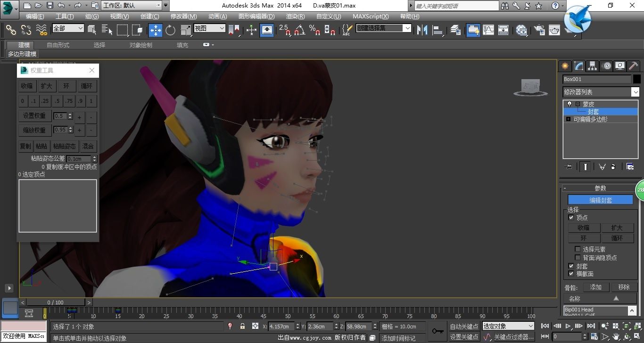Toggle the 2.5D Snaps icon
The image size is (644, 343).
click(285, 30)
